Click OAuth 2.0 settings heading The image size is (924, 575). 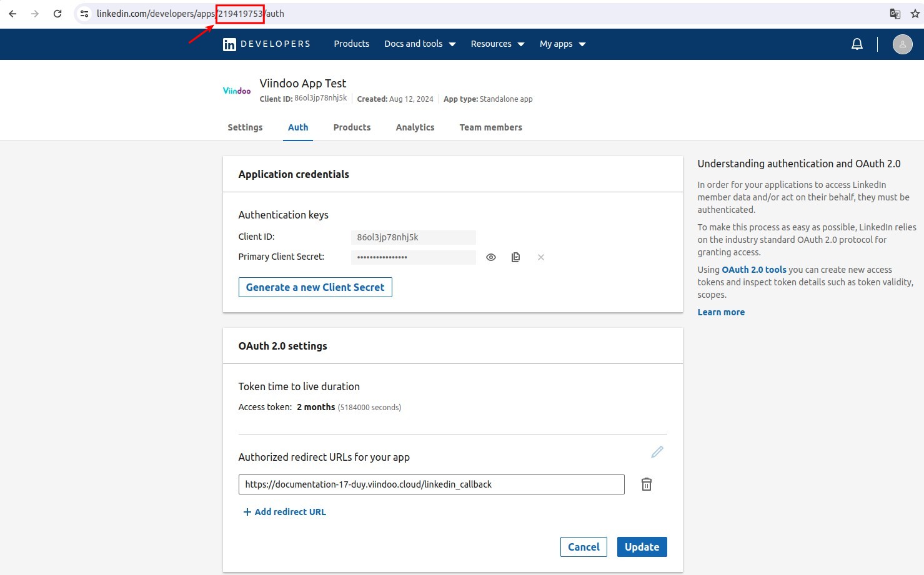pyautogui.click(x=282, y=346)
